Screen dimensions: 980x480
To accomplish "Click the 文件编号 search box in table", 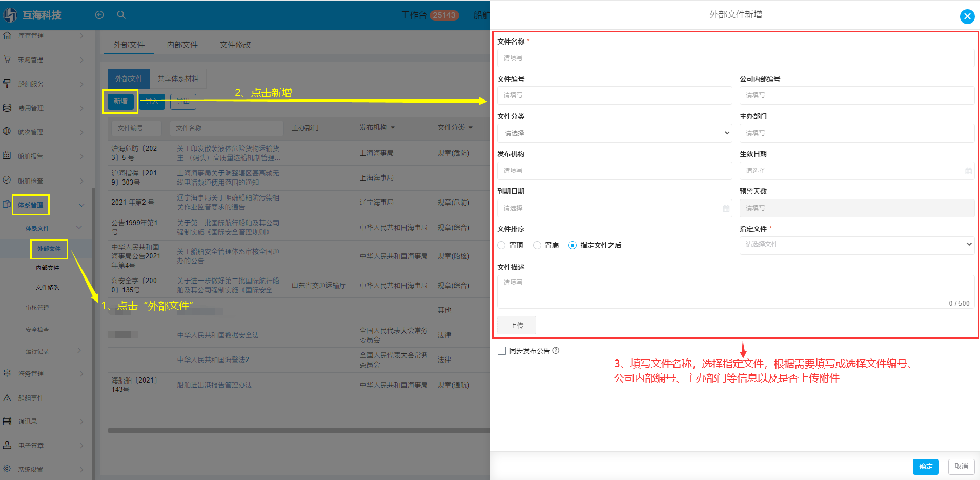I will click(x=136, y=128).
